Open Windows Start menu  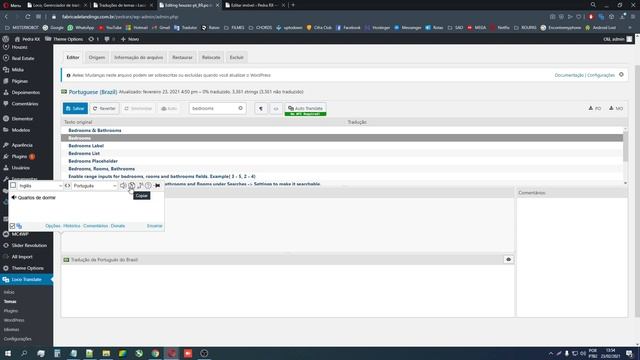[x=8, y=353]
